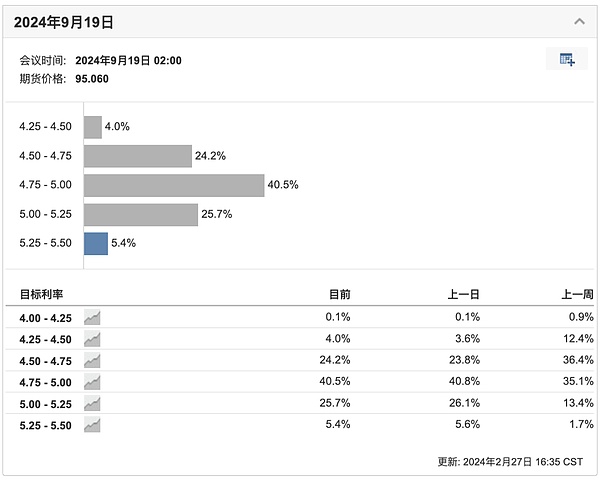600x480 pixels.
Task: Click the 目标利率 column header
Action: pyautogui.click(x=44, y=295)
